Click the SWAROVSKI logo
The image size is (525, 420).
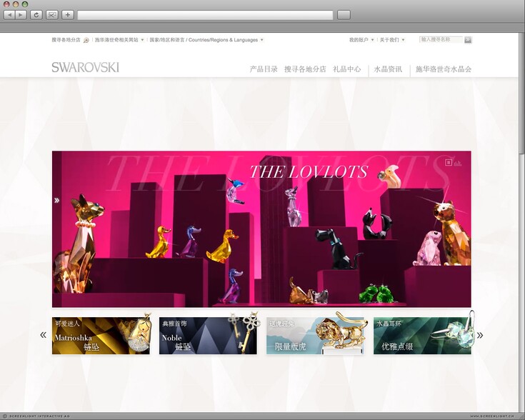[86, 67]
